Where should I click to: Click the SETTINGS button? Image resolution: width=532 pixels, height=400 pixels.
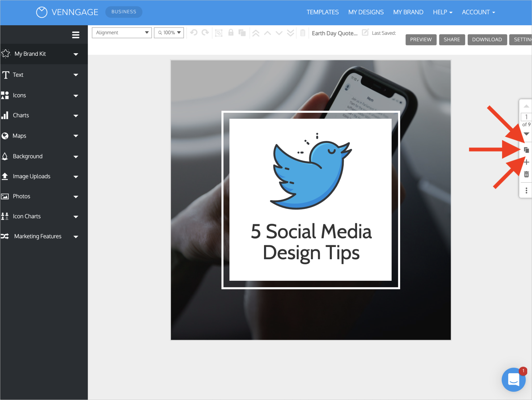pyautogui.click(x=521, y=40)
